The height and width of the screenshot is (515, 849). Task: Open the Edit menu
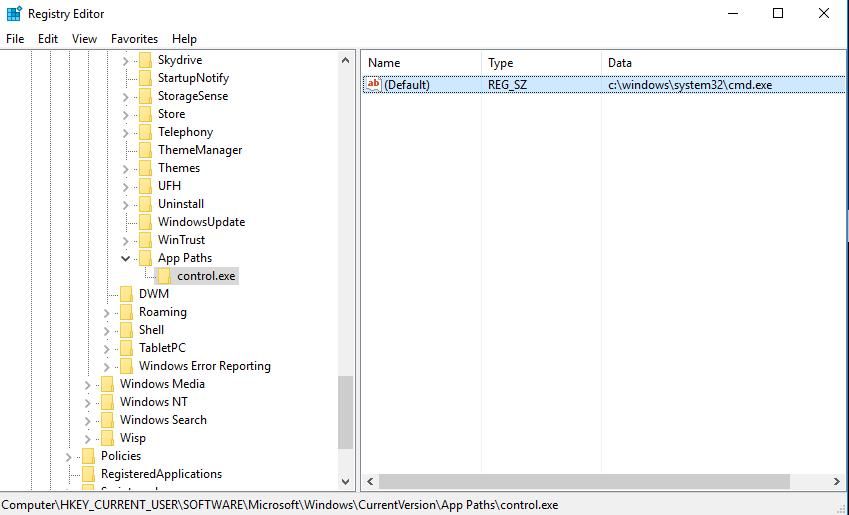click(x=48, y=39)
